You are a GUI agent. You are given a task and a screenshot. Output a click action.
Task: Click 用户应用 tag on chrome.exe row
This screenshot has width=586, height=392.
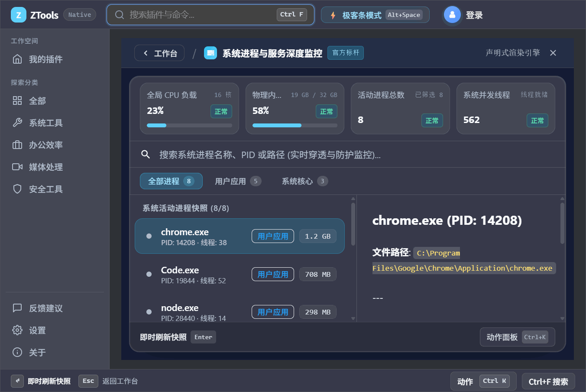point(273,236)
